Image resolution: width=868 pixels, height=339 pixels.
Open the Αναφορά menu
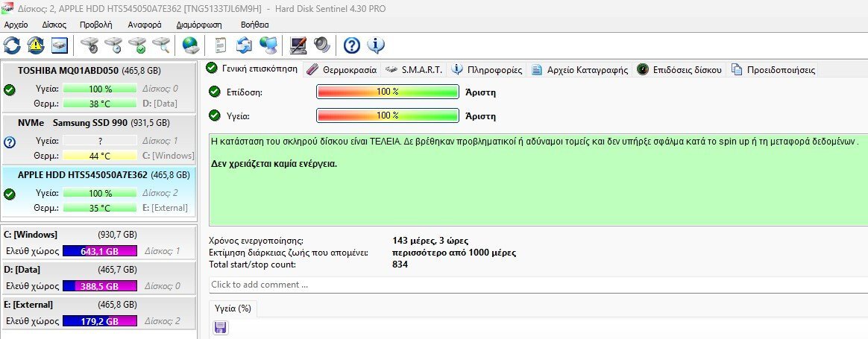click(145, 25)
